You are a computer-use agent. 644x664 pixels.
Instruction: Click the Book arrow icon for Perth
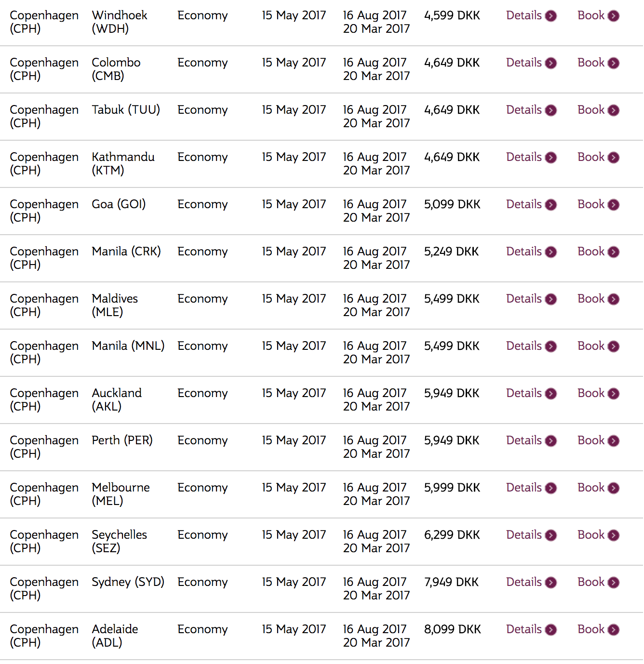614,441
